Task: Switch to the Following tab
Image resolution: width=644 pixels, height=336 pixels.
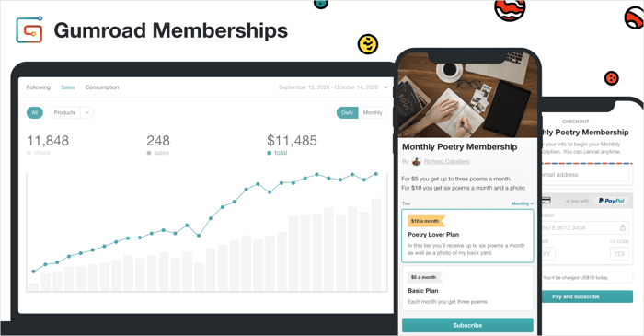Action: [x=39, y=87]
